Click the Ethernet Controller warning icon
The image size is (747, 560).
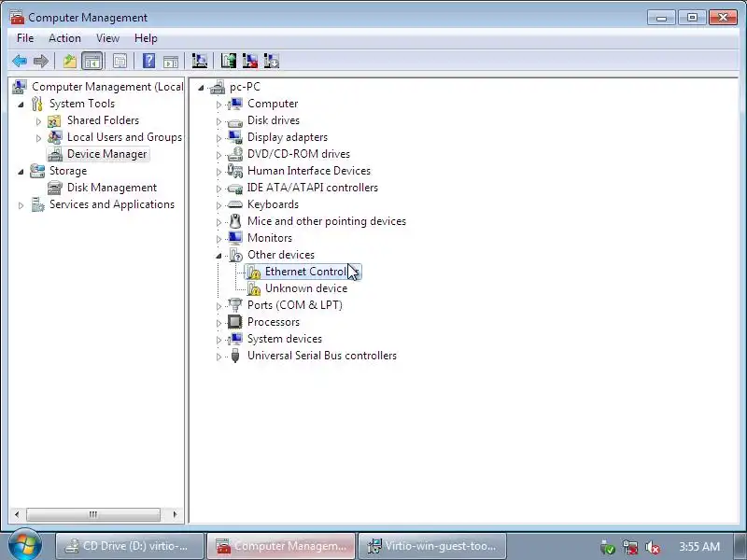tap(253, 272)
